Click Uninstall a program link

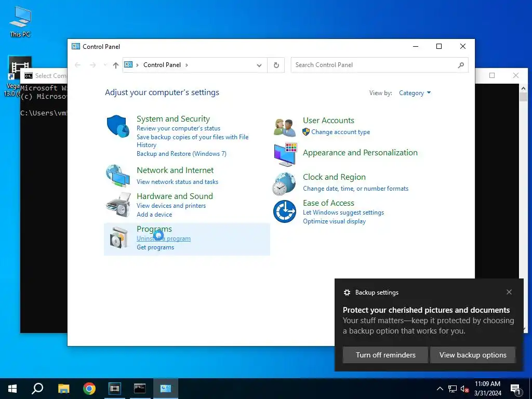[164, 238]
